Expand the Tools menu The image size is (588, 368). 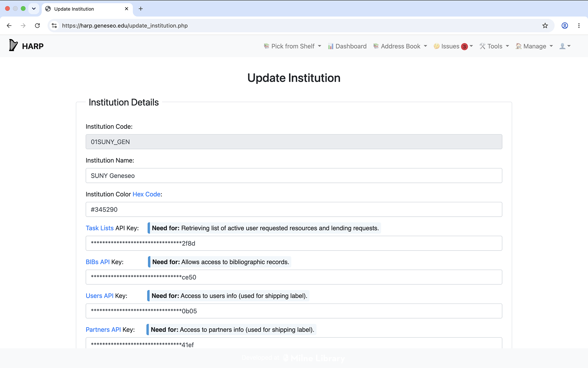[494, 46]
